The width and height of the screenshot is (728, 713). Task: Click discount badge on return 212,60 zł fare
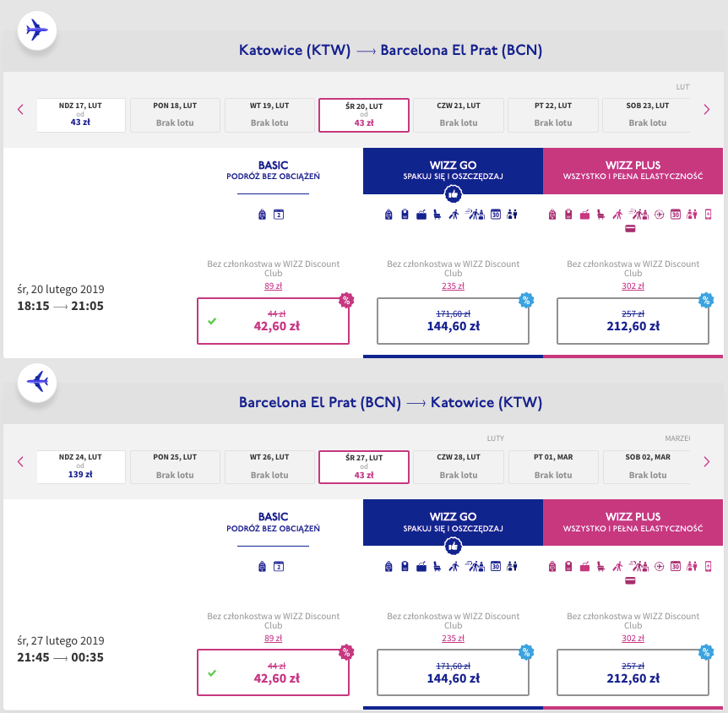click(x=706, y=652)
